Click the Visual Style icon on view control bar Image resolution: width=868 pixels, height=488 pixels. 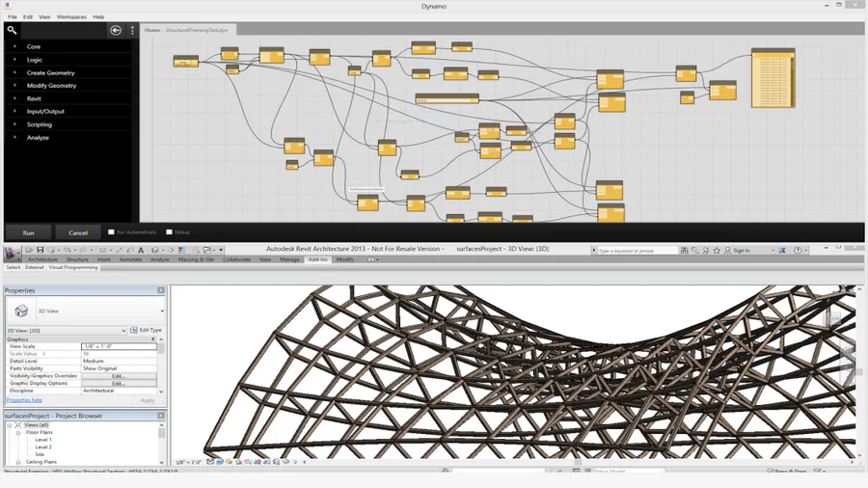tap(220, 462)
